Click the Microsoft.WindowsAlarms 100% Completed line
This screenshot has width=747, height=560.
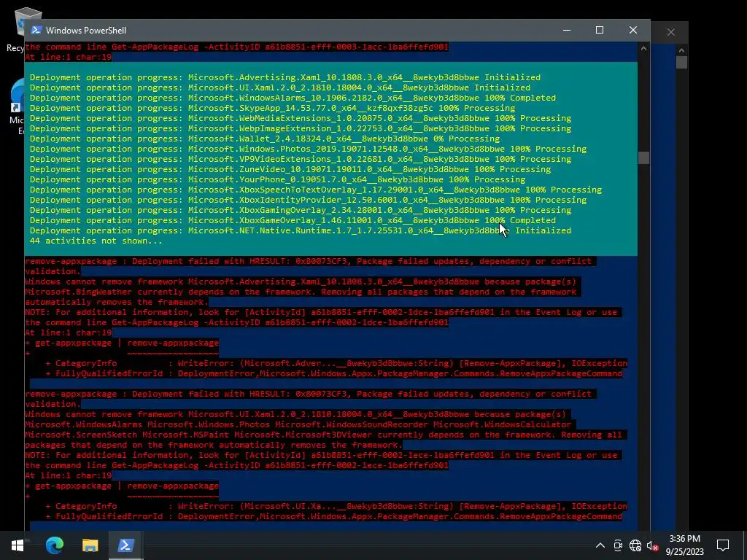coord(293,98)
